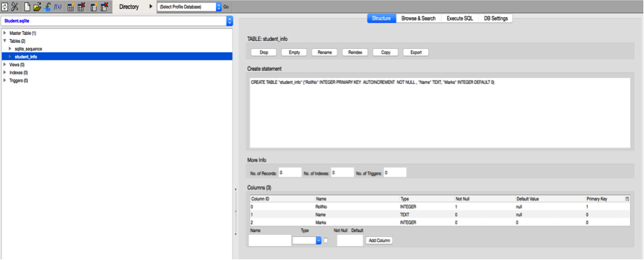Click the Primary Key column header
Screen dimensions: 644x260
[604, 198]
